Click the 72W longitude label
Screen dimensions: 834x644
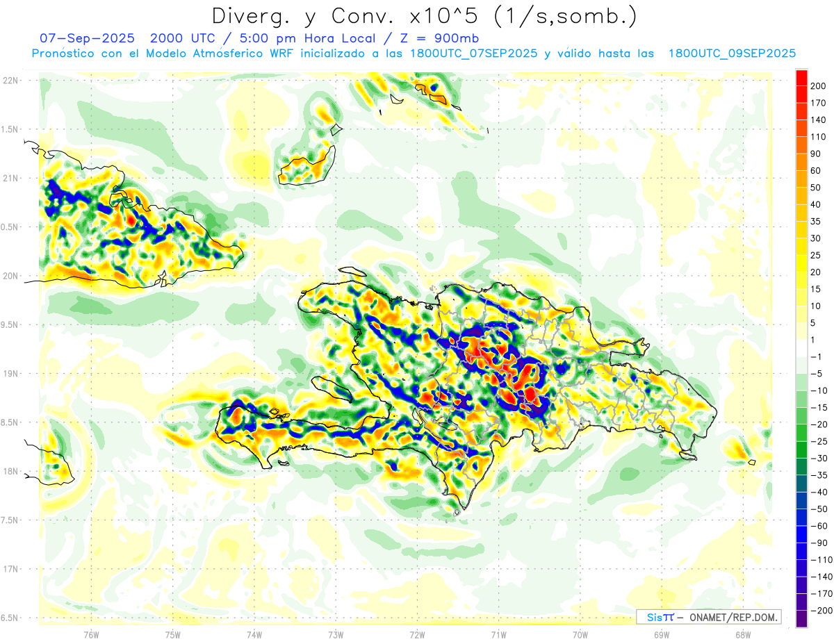[x=417, y=634]
